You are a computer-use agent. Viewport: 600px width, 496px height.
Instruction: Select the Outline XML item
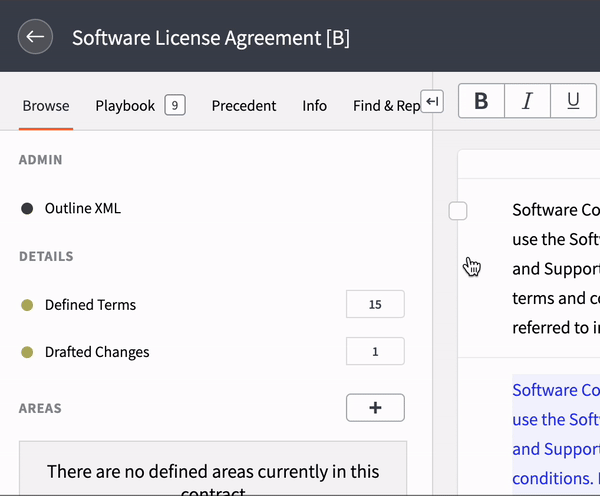pyautogui.click(x=83, y=209)
